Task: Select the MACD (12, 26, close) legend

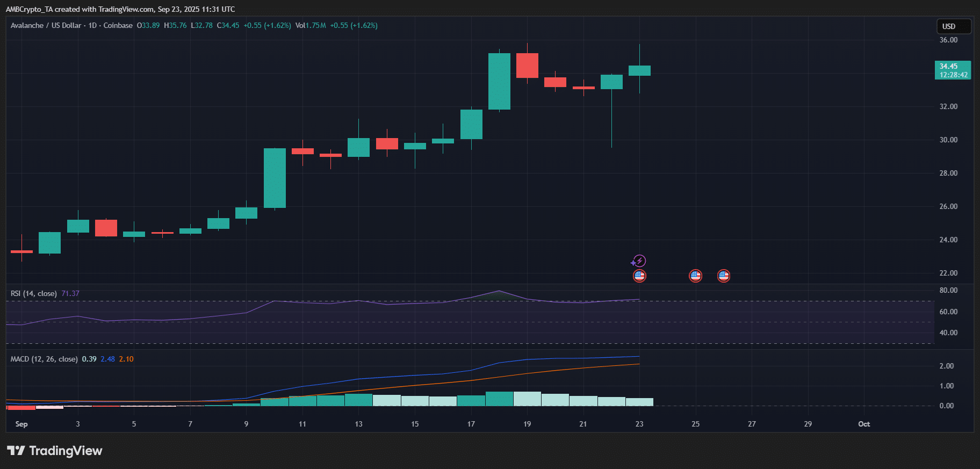Action: (44, 359)
